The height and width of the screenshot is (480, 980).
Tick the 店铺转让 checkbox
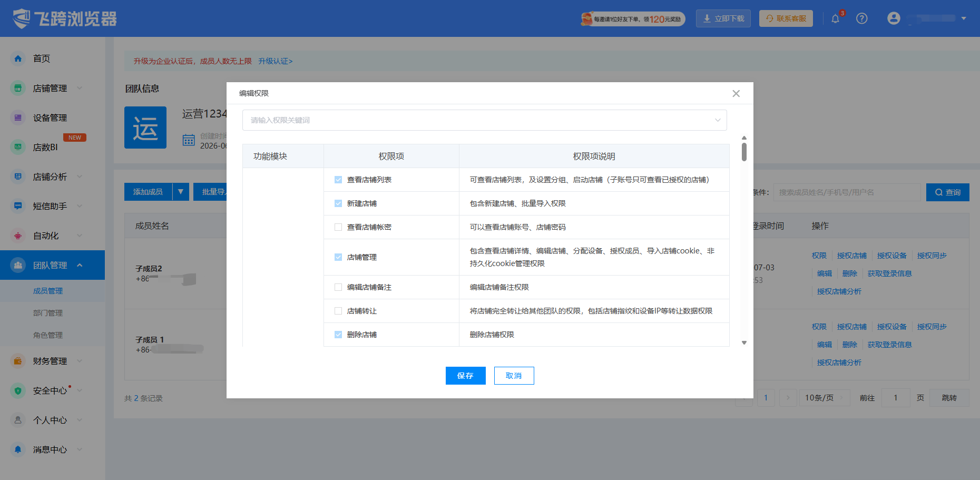click(338, 311)
